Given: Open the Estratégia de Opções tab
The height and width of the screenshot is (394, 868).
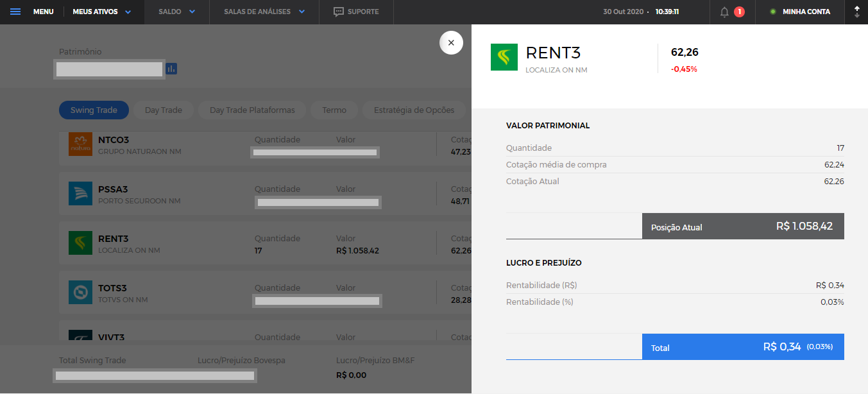Looking at the screenshot, I should 414,110.
